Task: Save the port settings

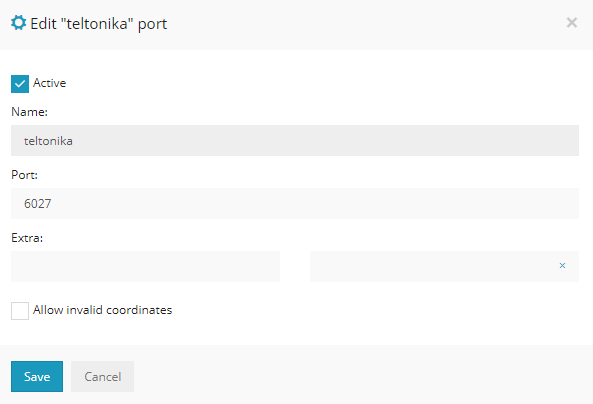Action: [37, 376]
